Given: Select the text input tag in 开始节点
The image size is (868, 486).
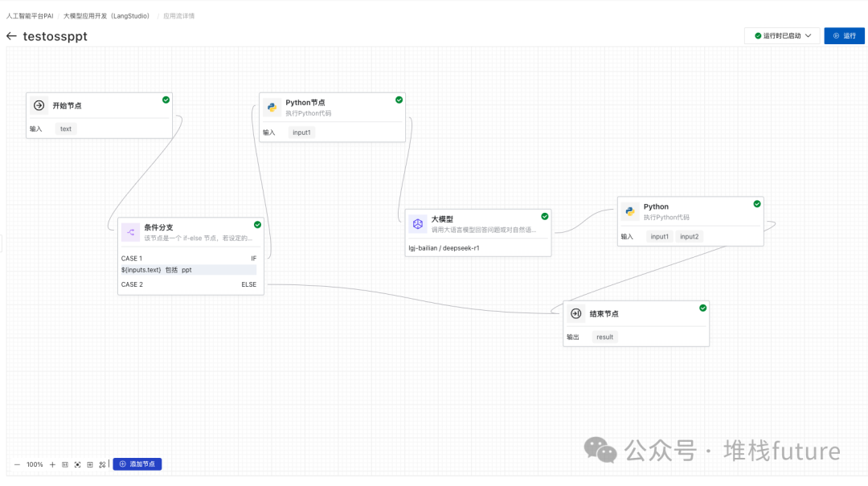Looking at the screenshot, I should click(x=66, y=129).
